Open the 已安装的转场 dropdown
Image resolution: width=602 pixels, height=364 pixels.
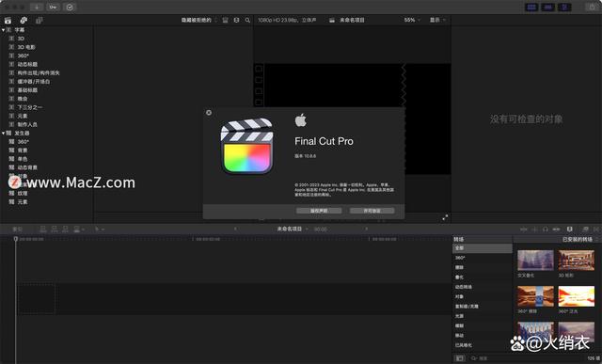[579, 239]
